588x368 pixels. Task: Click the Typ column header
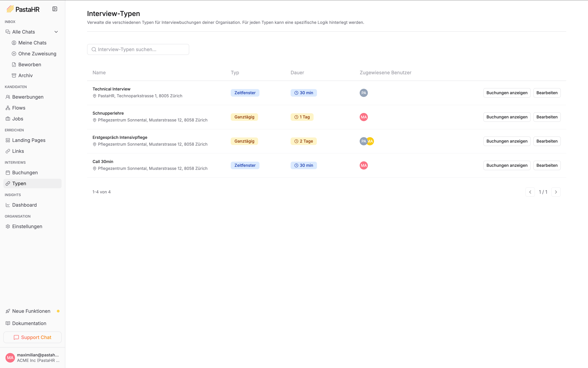(235, 73)
